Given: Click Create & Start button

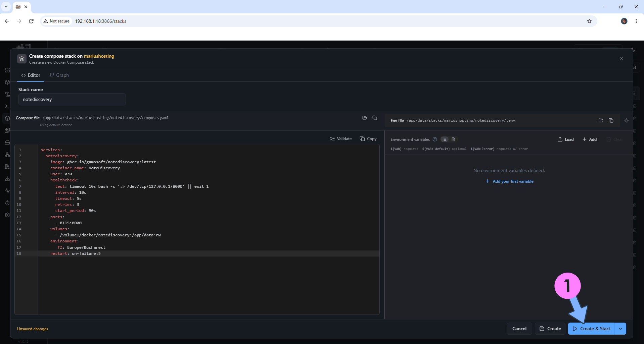Looking at the screenshot, I should [x=591, y=329].
